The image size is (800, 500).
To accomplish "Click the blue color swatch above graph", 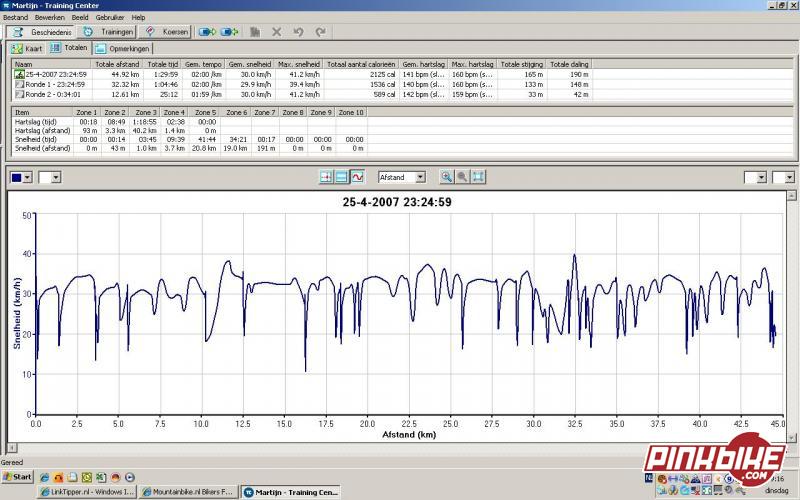I will click(x=16, y=177).
